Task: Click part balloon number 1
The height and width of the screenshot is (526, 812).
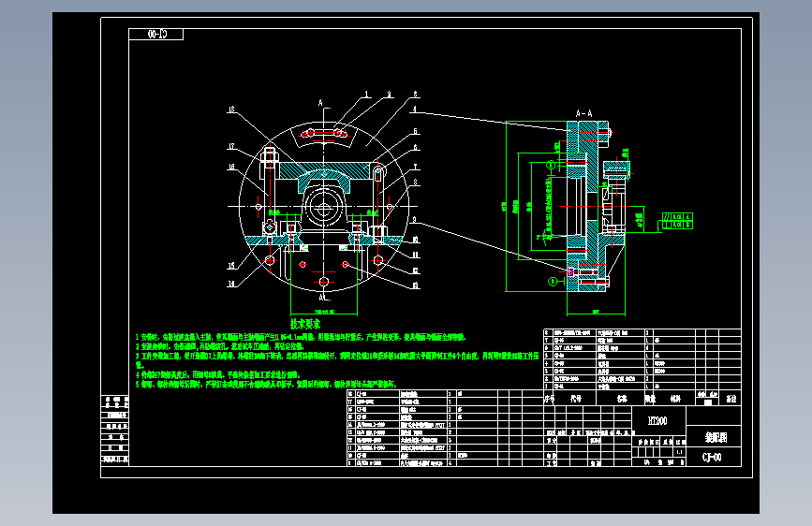Action: tap(366, 95)
